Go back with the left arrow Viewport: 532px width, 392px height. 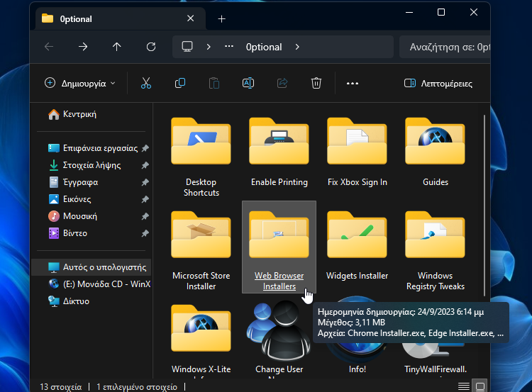(49, 47)
